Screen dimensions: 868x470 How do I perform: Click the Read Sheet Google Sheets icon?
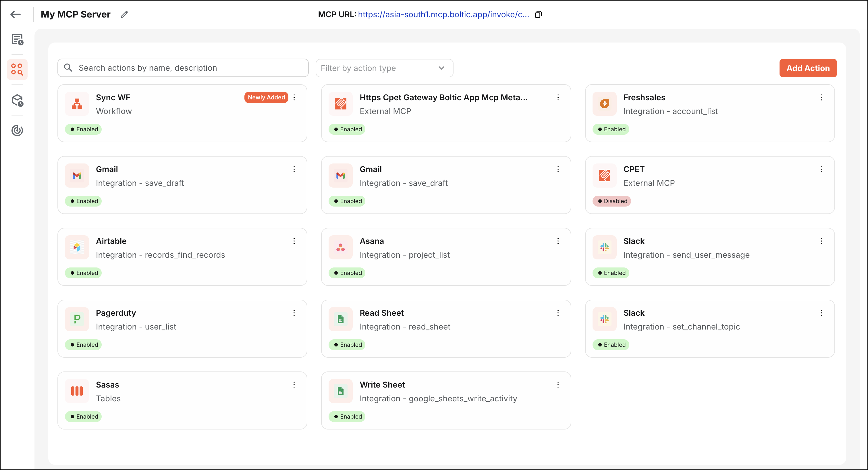341,319
